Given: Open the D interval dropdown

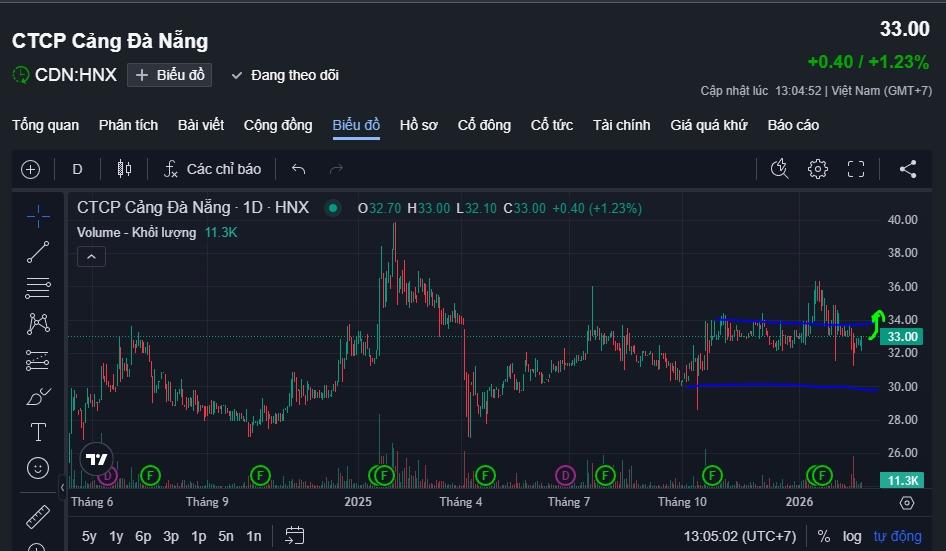Looking at the screenshot, I should tap(77, 169).
